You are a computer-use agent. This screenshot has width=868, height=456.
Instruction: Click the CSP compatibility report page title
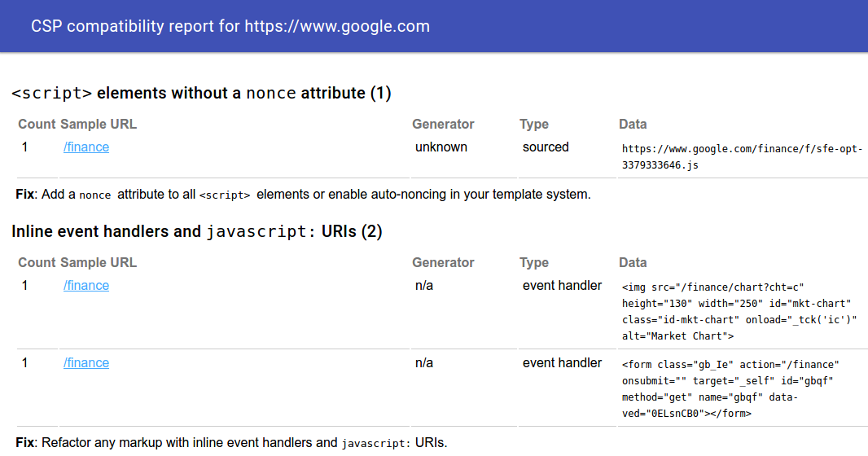pyautogui.click(x=230, y=26)
